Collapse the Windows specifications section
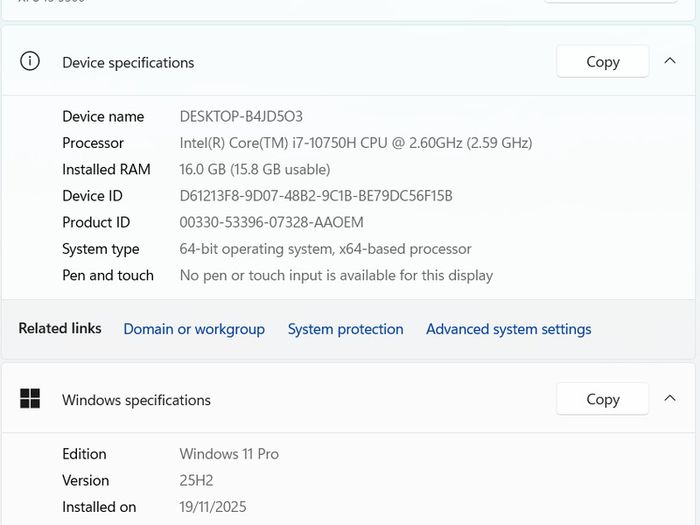This screenshot has width=700, height=525. (670, 398)
